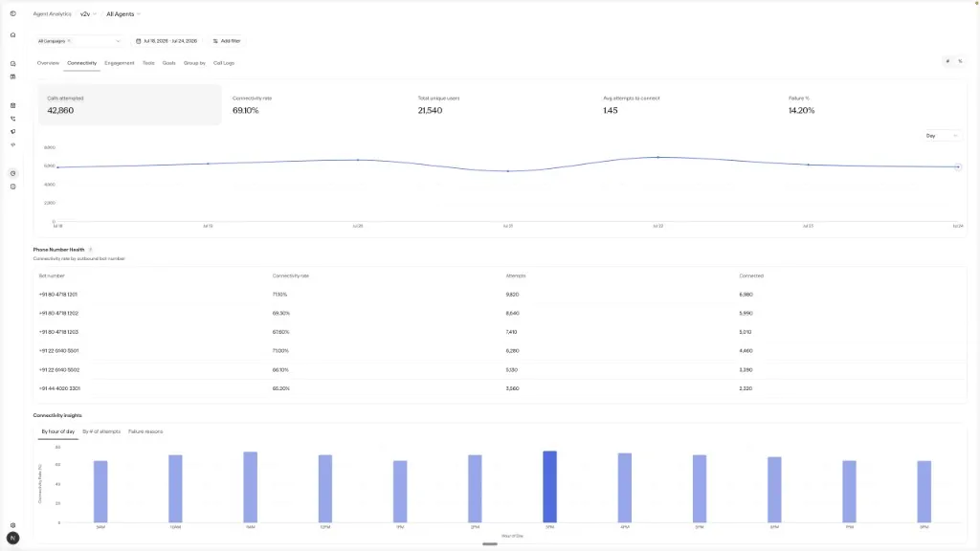Click the 8PM bar in hourly chart
The height and width of the screenshot is (551, 980).
click(924, 492)
